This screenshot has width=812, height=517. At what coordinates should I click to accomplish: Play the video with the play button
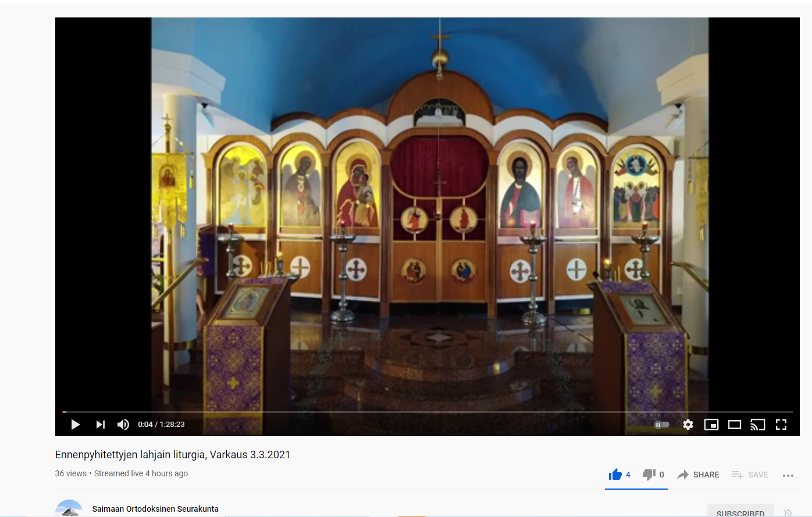click(x=76, y=425)
